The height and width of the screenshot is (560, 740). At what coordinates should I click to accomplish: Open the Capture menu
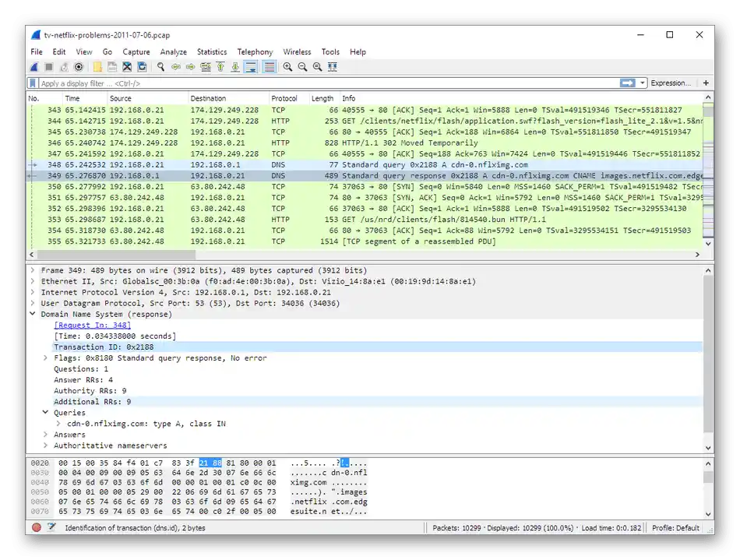tap(136, 52)
